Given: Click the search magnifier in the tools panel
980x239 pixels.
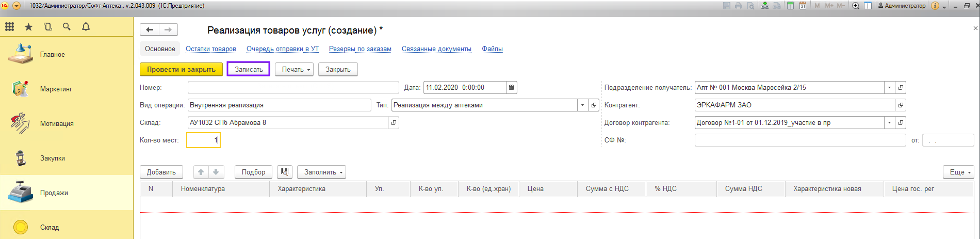Looking at the screenshot, I should (67, 27).
